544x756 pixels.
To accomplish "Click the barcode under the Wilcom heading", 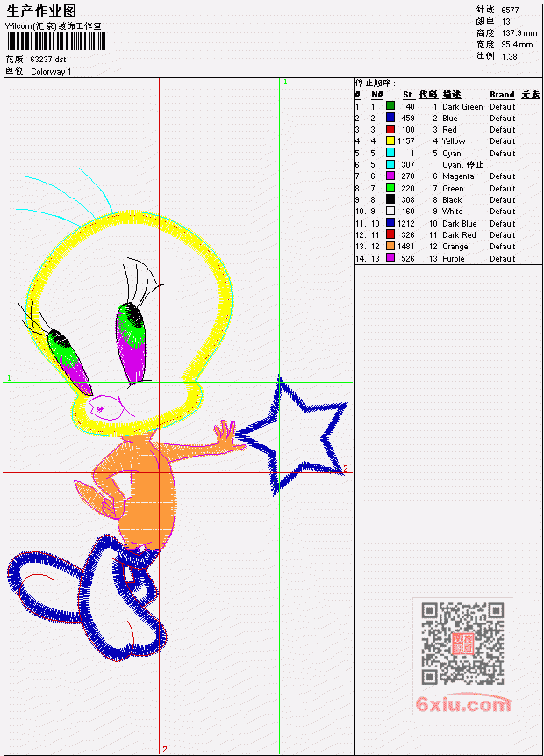I will [x=56, y=41].
